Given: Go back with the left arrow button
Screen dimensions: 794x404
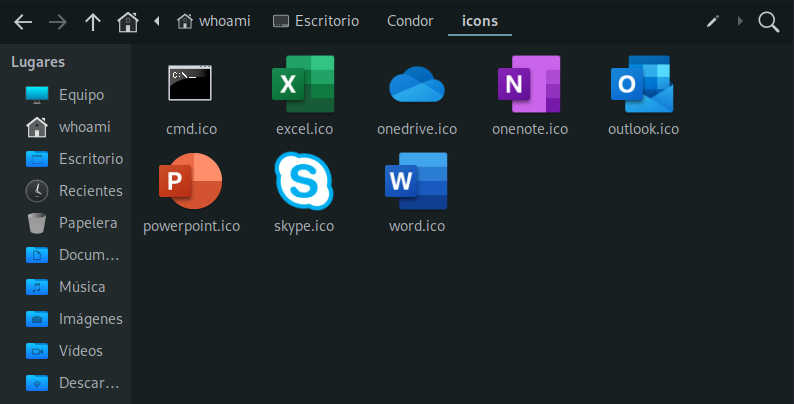Looking at the screenshot, I should pos(23,22).
